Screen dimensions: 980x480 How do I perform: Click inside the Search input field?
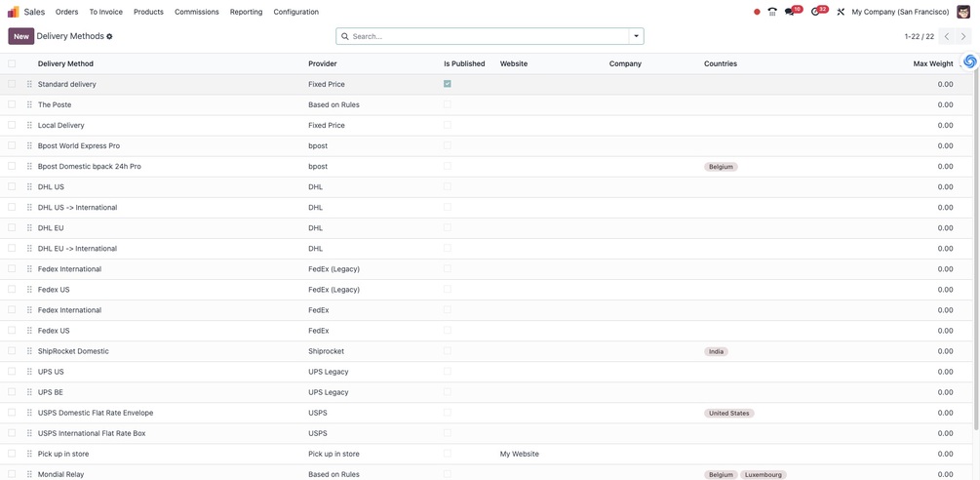click(x=488, y=36)
